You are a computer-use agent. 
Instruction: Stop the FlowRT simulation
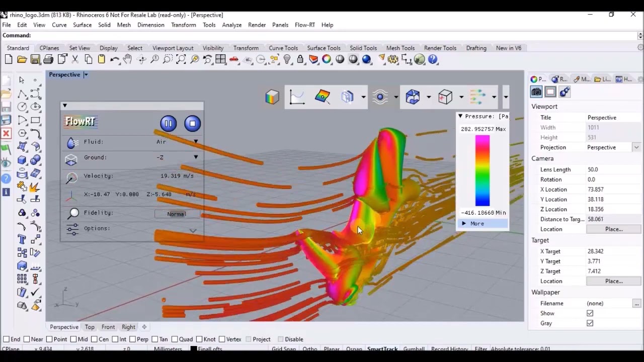point(192,124)
